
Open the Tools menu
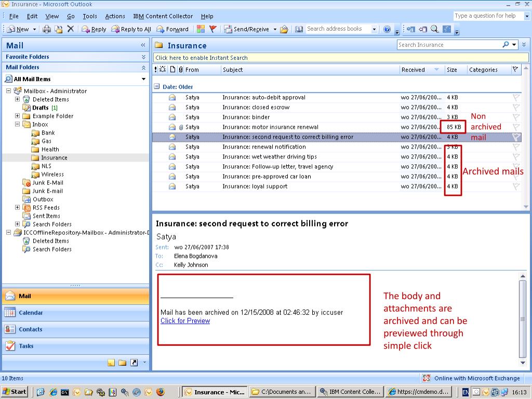89,16
